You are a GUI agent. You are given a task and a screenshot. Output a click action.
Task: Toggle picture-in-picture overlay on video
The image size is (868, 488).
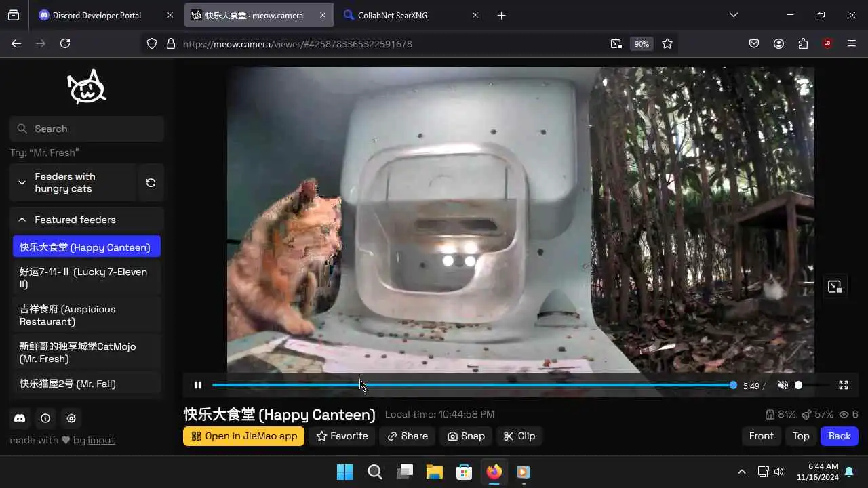835,287
